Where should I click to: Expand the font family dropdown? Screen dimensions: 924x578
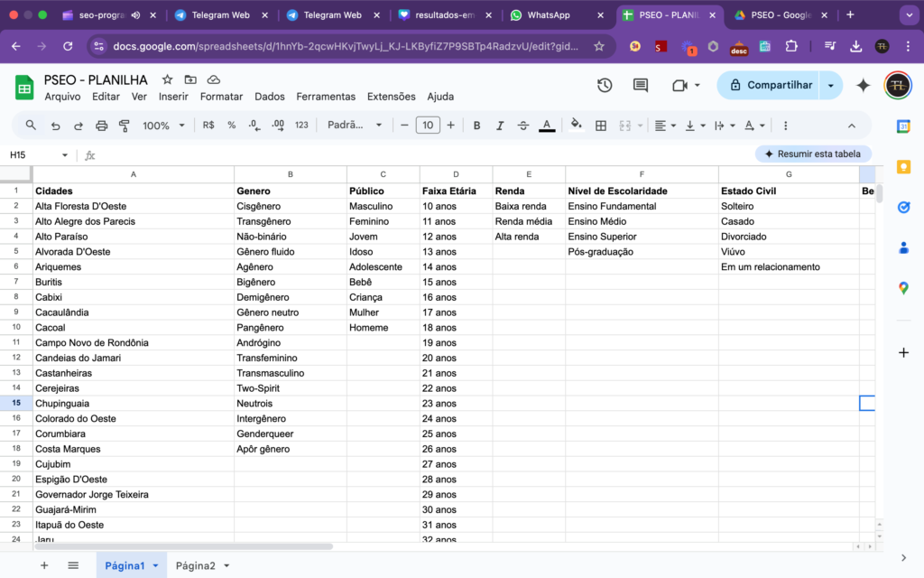click(x=355, y=126)
